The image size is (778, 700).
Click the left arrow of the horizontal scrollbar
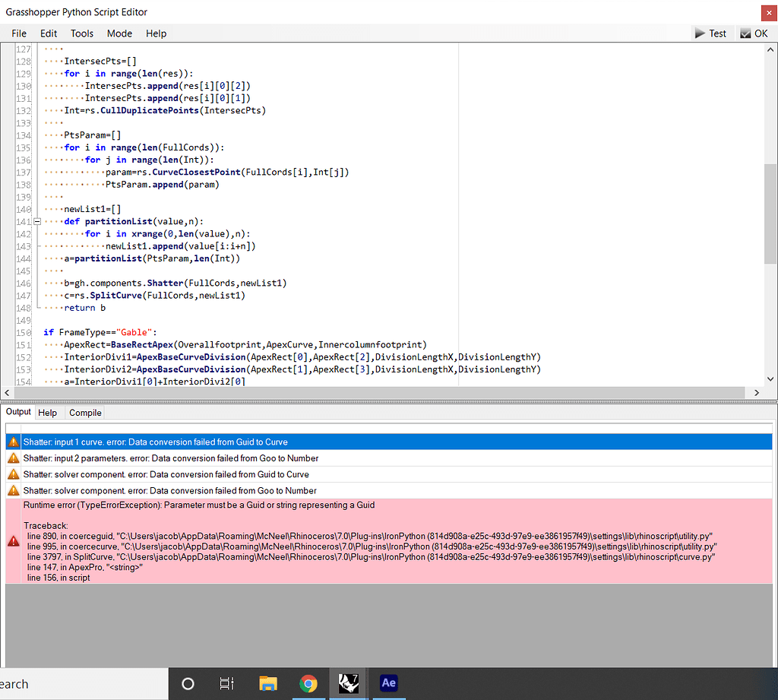coord(8,392)
